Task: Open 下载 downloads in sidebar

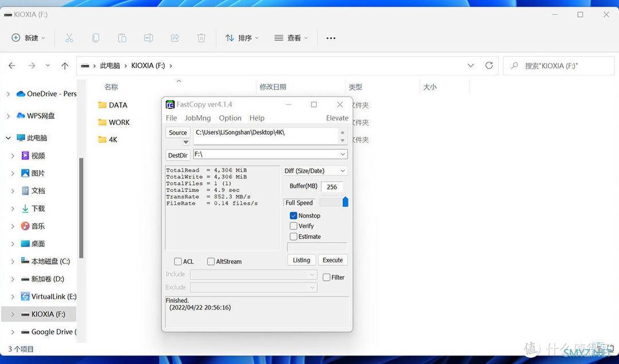Action: click(33, 209)
